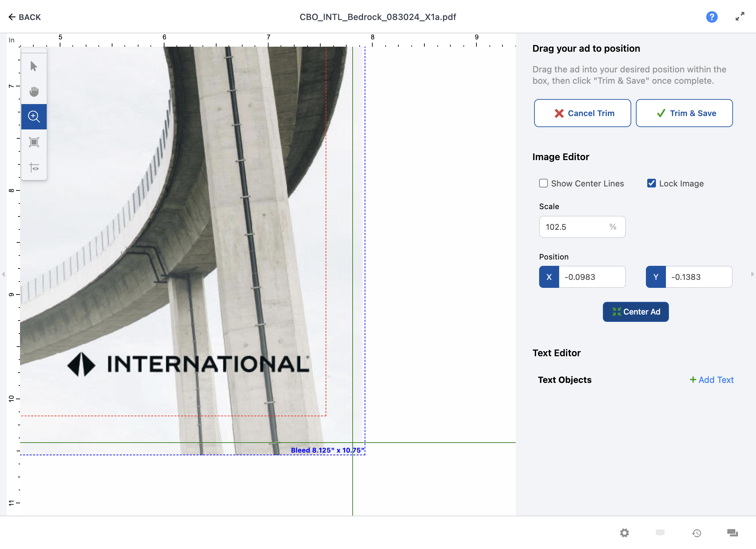
Task: Click the 'Image Editor' heading
Action: pos(560,157)
